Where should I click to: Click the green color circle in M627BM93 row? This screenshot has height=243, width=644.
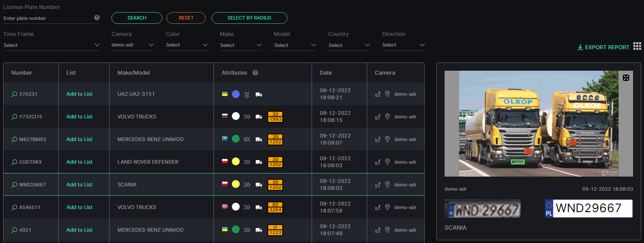click(236, 139)
